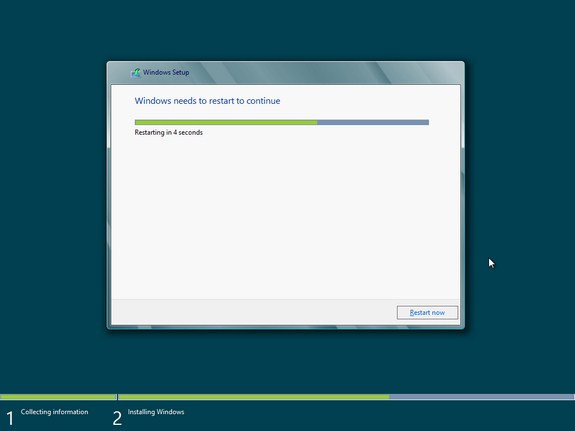The height and width of the screenshot is (431, 575).
Task: Click the Windows Setup title bar icon
Action: pos(136,72)
